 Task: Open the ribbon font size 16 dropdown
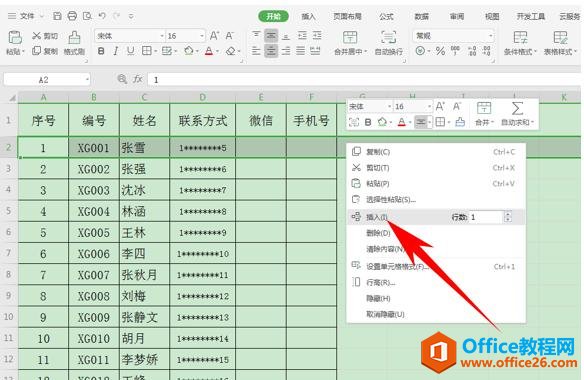(x=202, y=36)
